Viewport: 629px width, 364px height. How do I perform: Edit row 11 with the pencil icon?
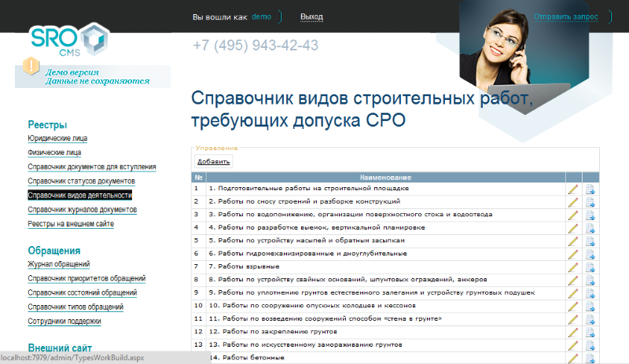572,318
